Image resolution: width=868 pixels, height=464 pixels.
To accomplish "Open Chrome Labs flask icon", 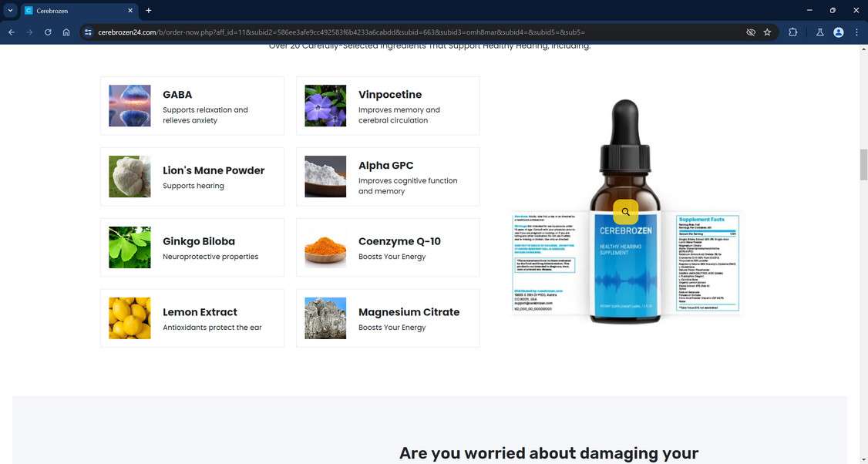I will pyautogui.click(x=820, y=32).
